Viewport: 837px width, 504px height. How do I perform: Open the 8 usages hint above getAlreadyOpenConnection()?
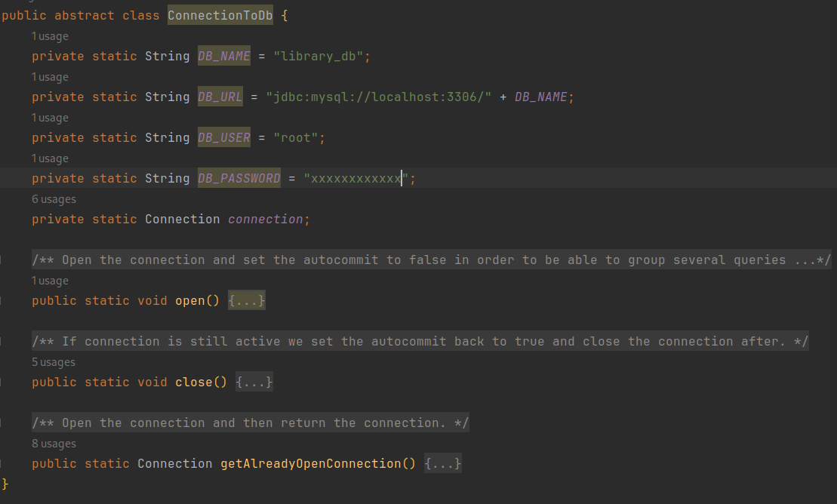54,444
